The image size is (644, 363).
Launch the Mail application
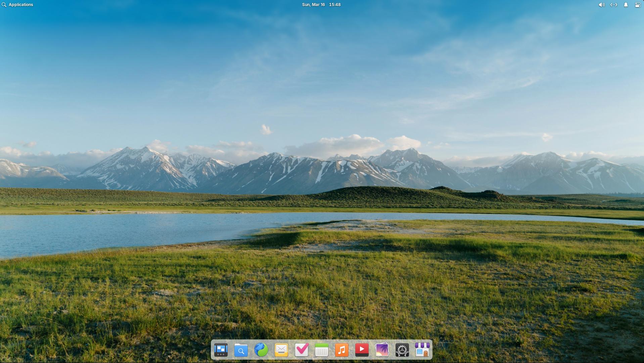point(281,350)
